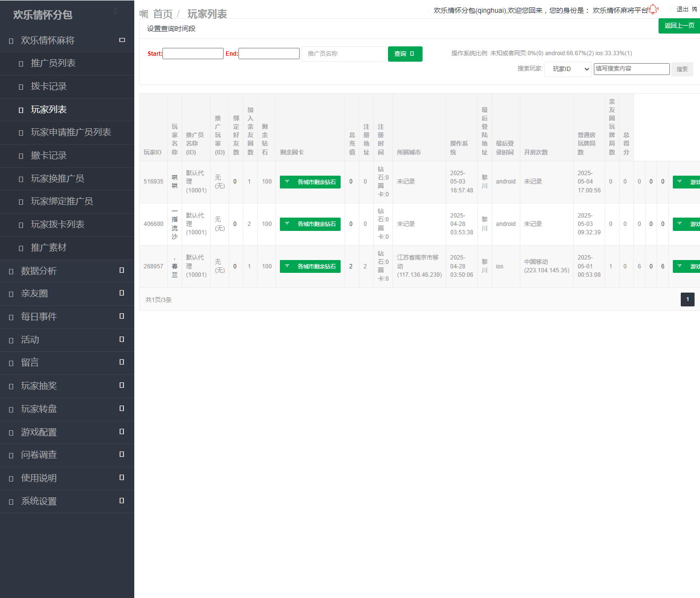Click the icon next to 退出 logout
The height and width of the screenshot is (598, 700).
pos(694,9)
